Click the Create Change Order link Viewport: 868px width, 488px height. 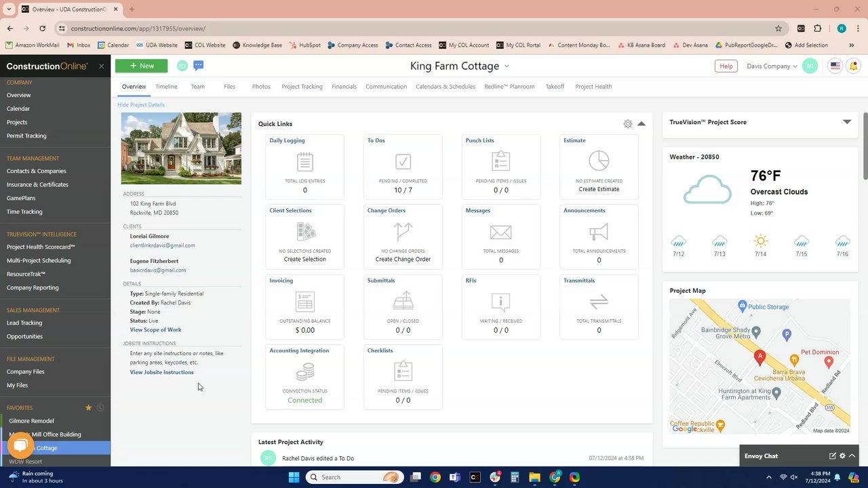(x=403, y=260)
